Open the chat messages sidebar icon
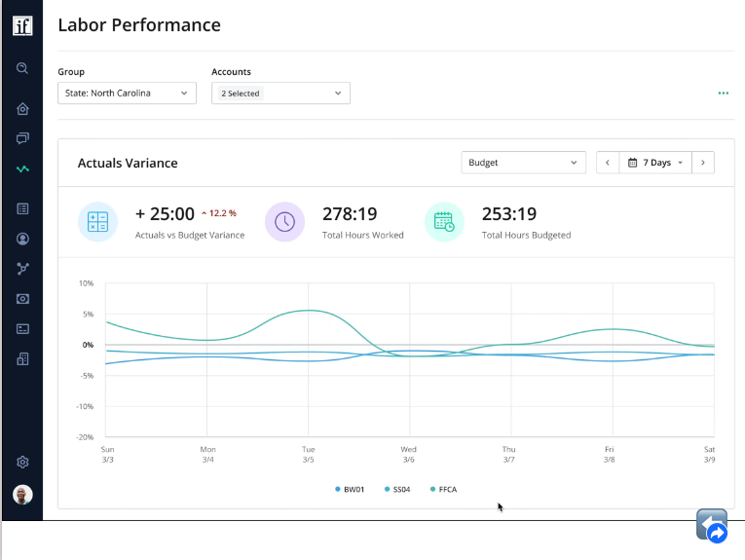 click(22, 138)
